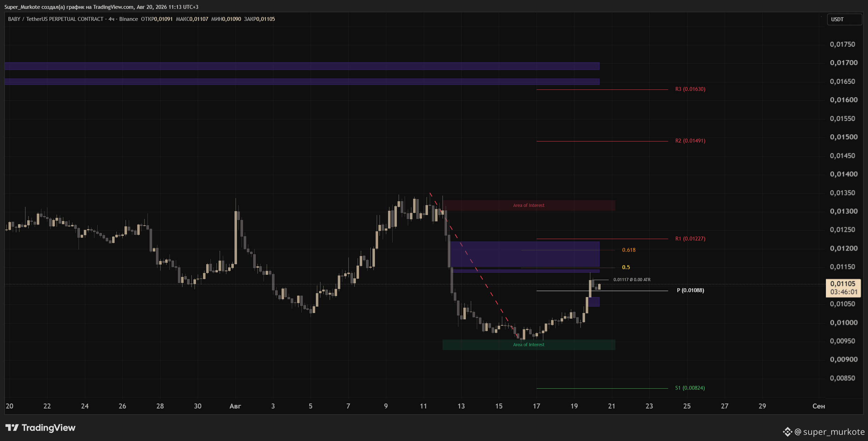868x441 pixels.
Task: Select the 0.618 Fibonacci level label
Action: tap(629, 250)
